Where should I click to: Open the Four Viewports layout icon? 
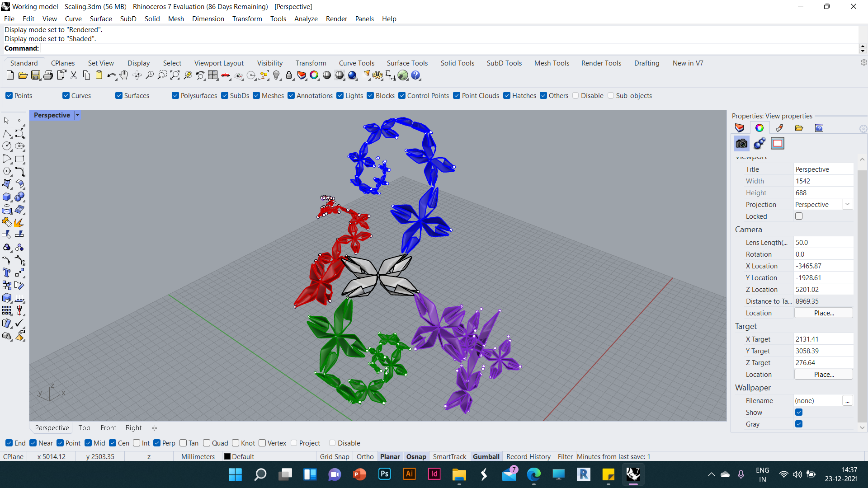[x=213, y=75]
